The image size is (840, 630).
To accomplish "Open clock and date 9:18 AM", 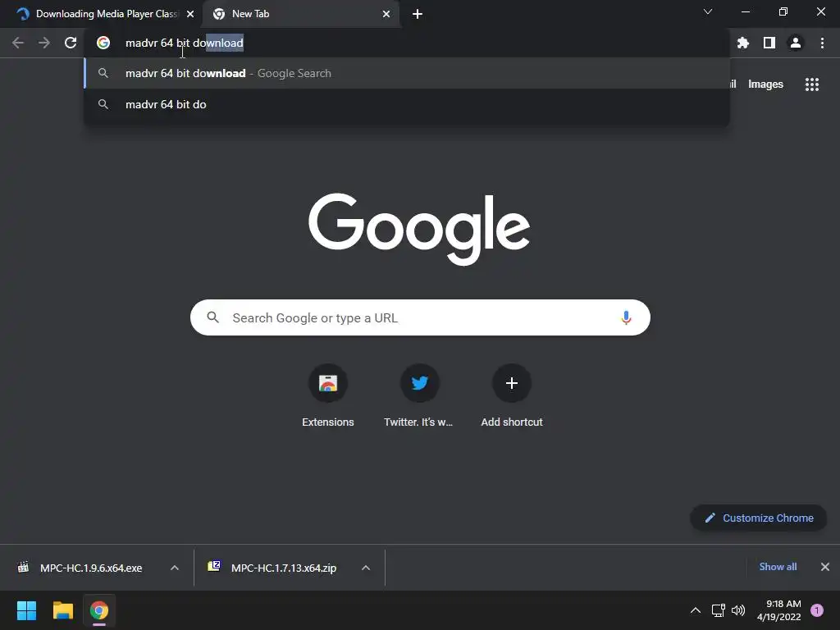I will pyautogui.click(x=779, y=610).
